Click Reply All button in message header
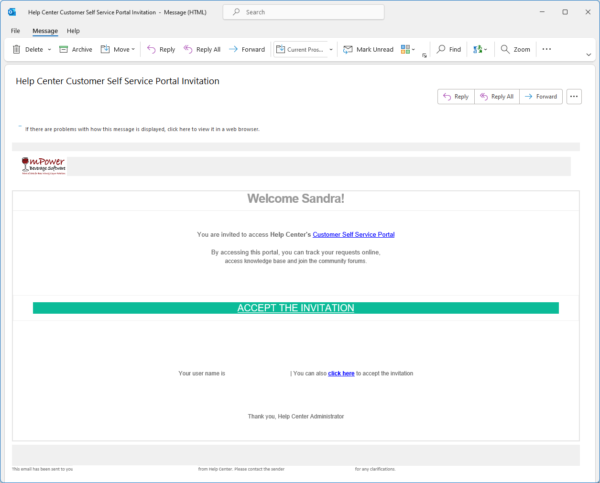Image resolution: width=600 pixels, height=483 pixels. point(496,97)
